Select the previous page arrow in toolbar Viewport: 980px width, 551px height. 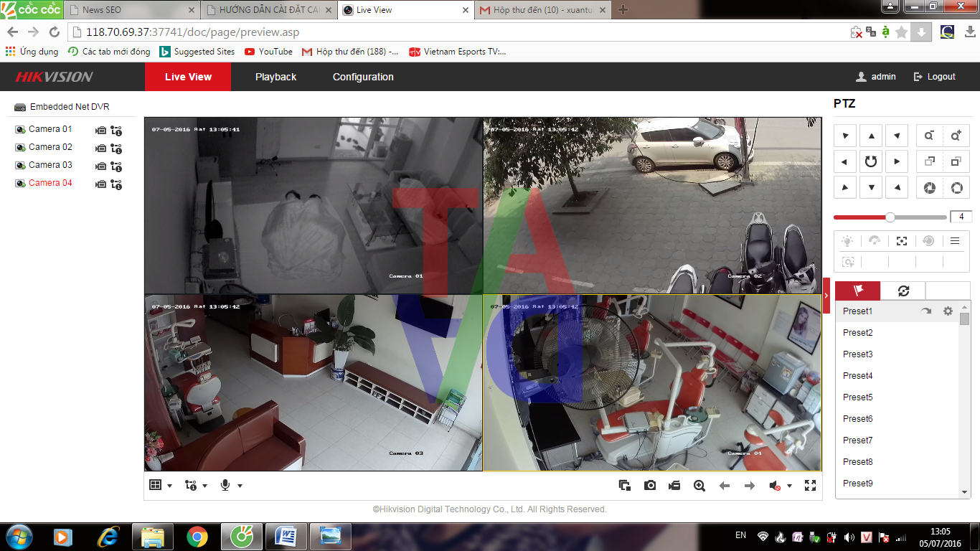(724, 485)
